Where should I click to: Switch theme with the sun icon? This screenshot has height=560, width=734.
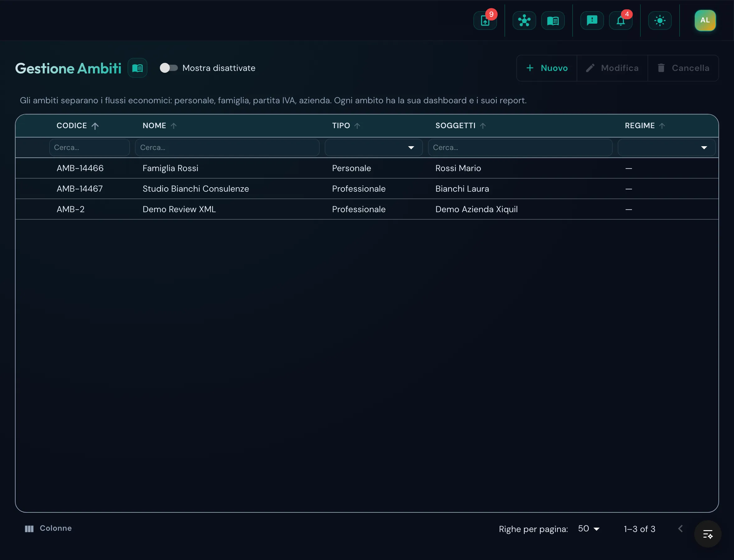[x=660, y=21]
